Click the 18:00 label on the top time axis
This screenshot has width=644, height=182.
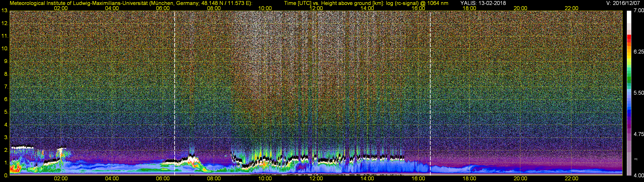[469, 8]
